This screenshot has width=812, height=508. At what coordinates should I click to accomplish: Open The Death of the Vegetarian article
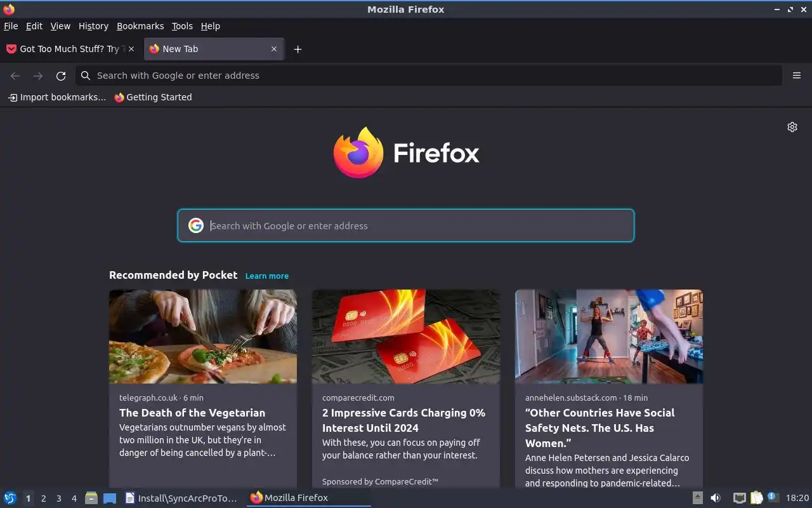point(192,413)
